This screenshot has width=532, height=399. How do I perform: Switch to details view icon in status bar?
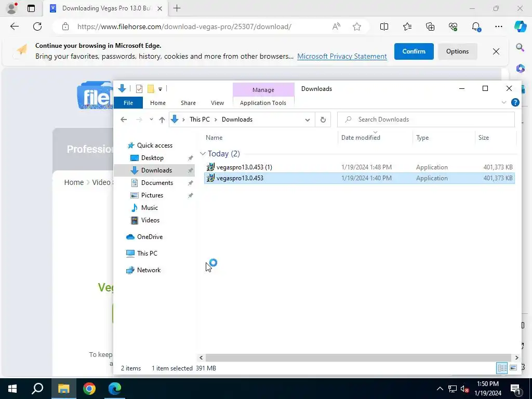pos(502,368)
